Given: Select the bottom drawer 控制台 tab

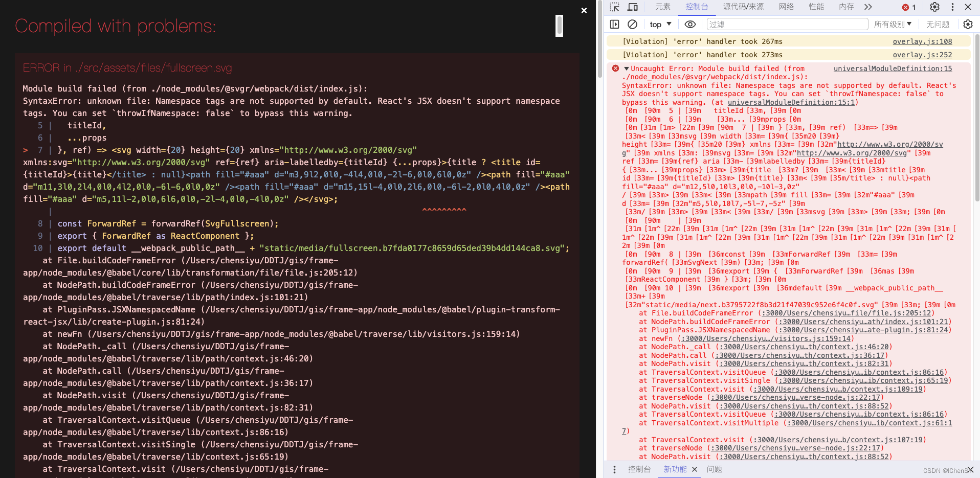Looking at the screenshot, I should 639,469.
